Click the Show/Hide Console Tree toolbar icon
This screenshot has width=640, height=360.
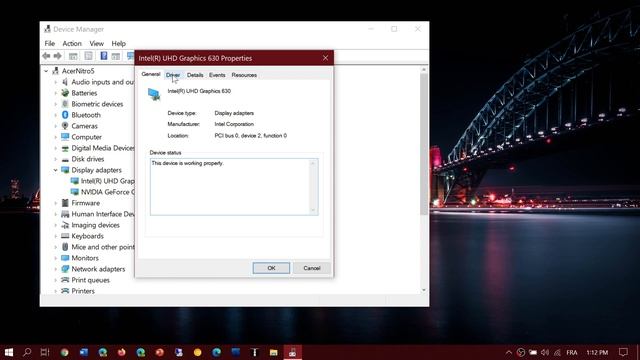[x=73, y=56]
